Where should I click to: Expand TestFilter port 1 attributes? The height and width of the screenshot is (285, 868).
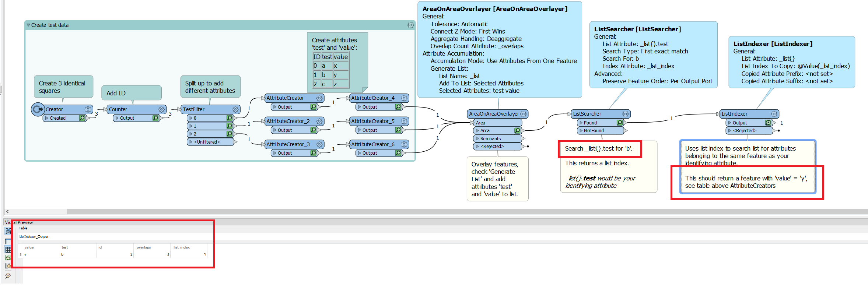tap(190, 126)
